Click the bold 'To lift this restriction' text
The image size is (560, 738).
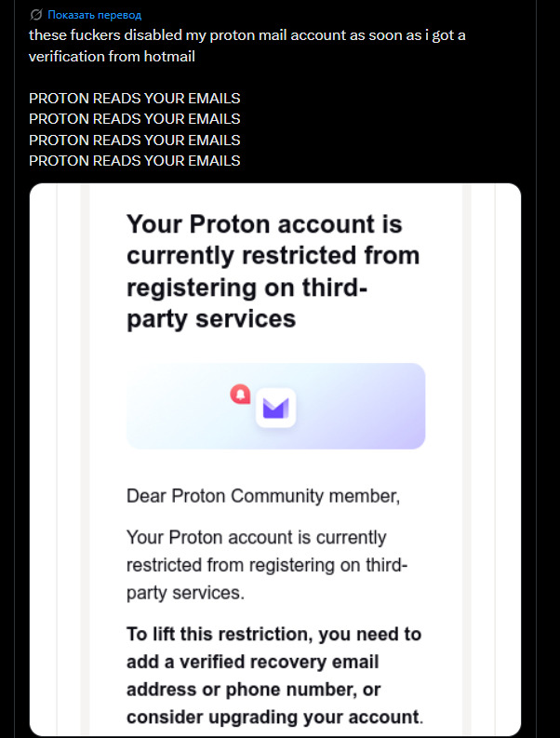click(273, 635)
